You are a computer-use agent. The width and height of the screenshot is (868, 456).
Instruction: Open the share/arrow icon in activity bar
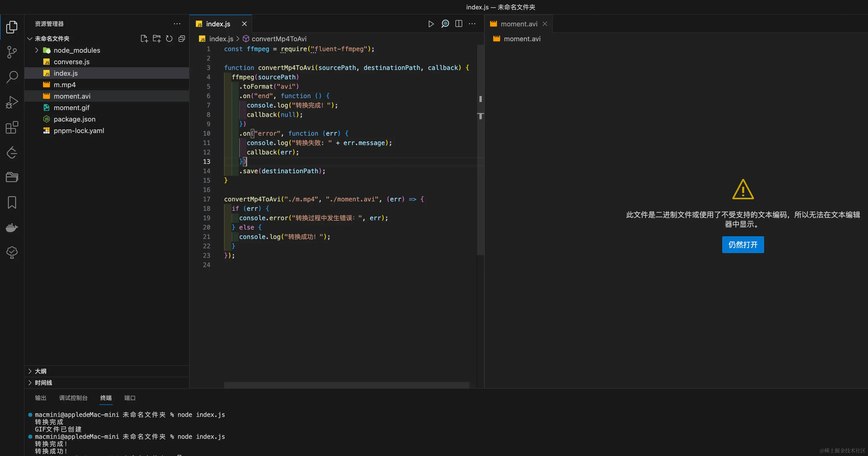[x=12, y=152]
